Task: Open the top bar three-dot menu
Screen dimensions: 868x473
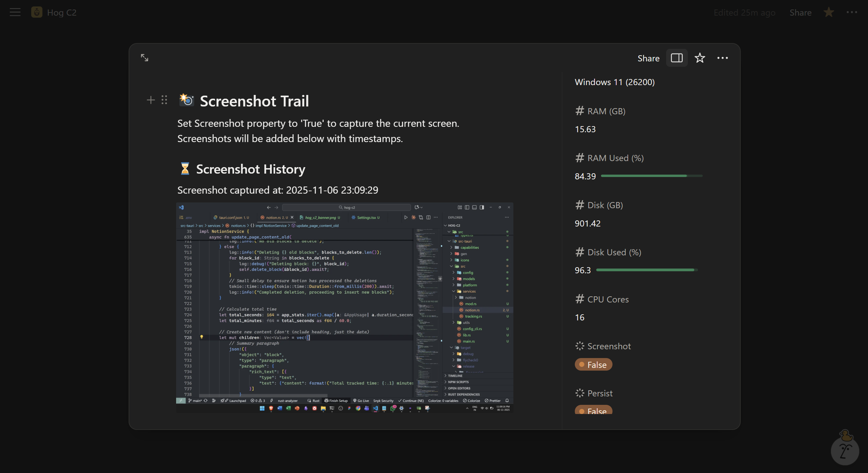Action: [x=852, y=12]
